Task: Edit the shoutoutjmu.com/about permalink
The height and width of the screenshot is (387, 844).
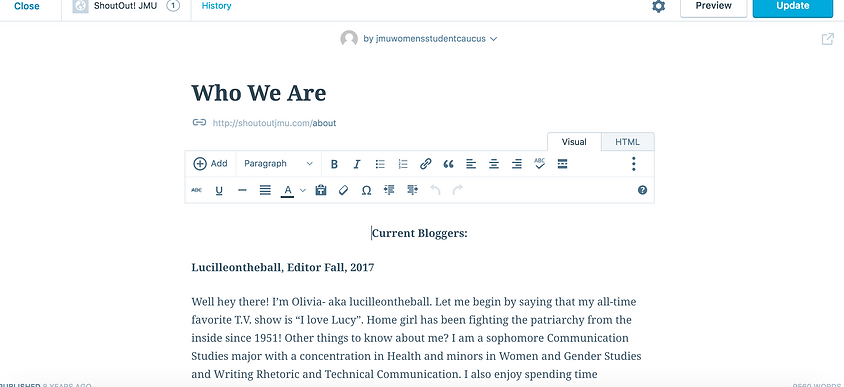Action: (275, 123)
